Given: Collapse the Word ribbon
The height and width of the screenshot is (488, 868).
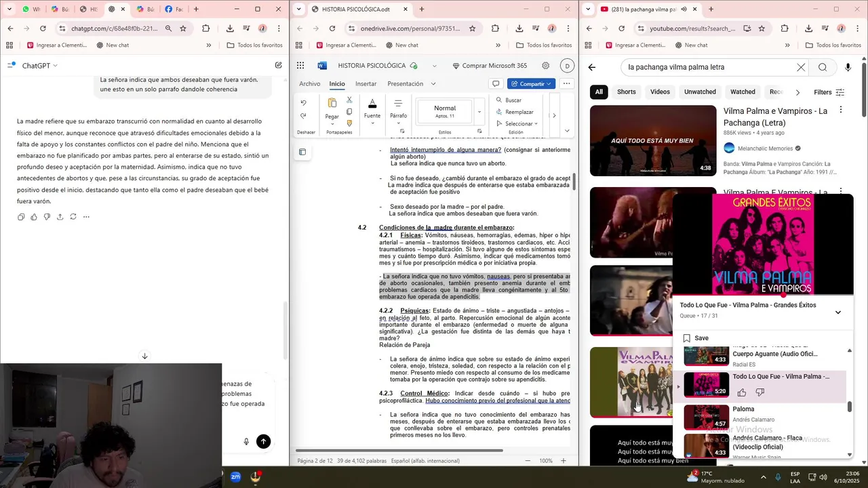Looking at the screenshot, I should pyautogui.click(x=567, y=131).
